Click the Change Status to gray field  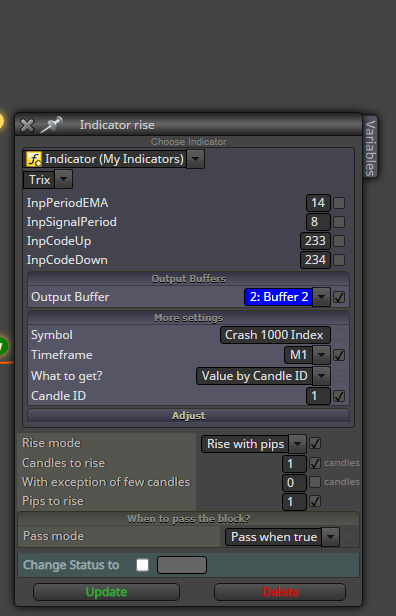click(182, 565)
